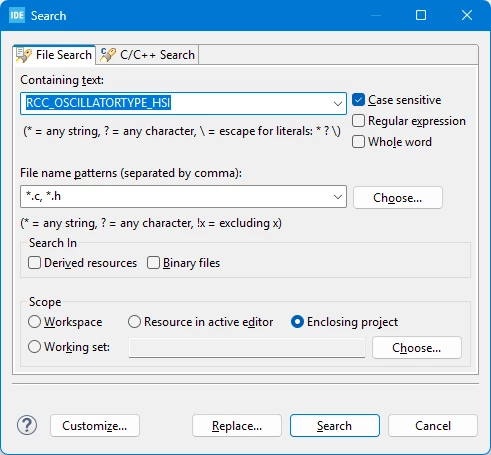
Task: Maximize the Search dialog window
Action: [x=421, y=15]
